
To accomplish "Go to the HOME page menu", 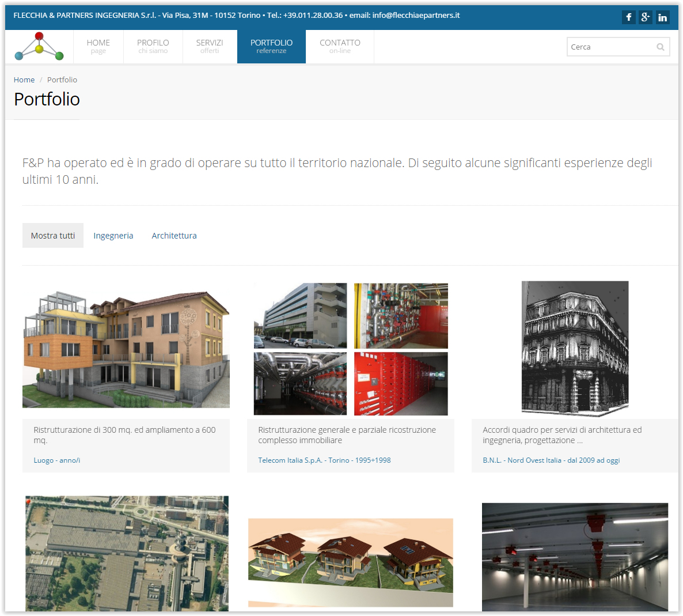I will pos(98,46).
